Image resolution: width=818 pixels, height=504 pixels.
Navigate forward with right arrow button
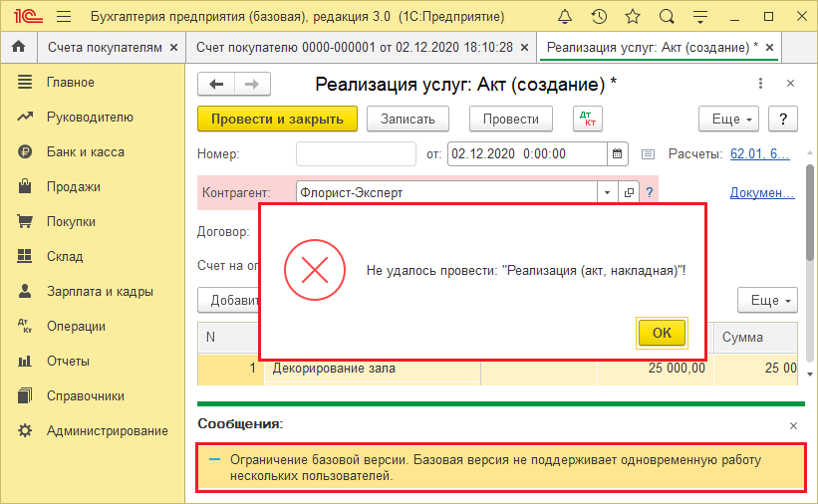coord(252,84)
